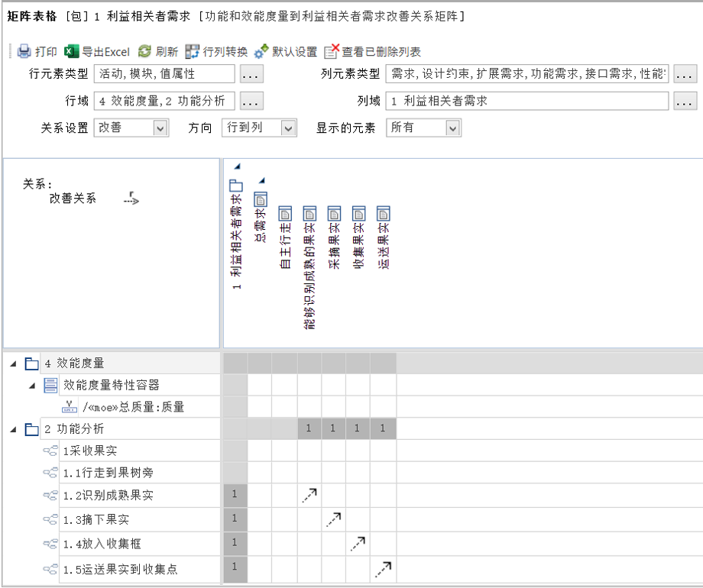Open the 显示的元素 所有 dropdown
Viewport: 703px width, 588px height.
453,128
